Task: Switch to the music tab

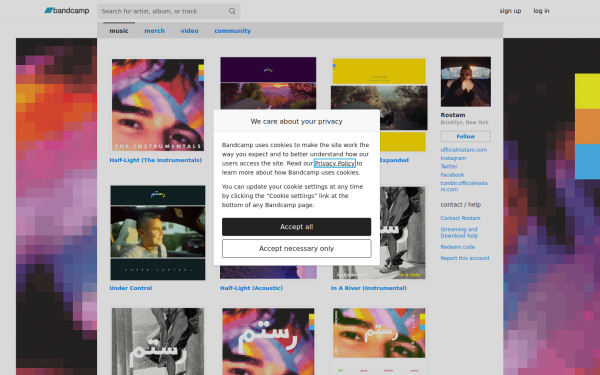Action: (x=119, y=31)
